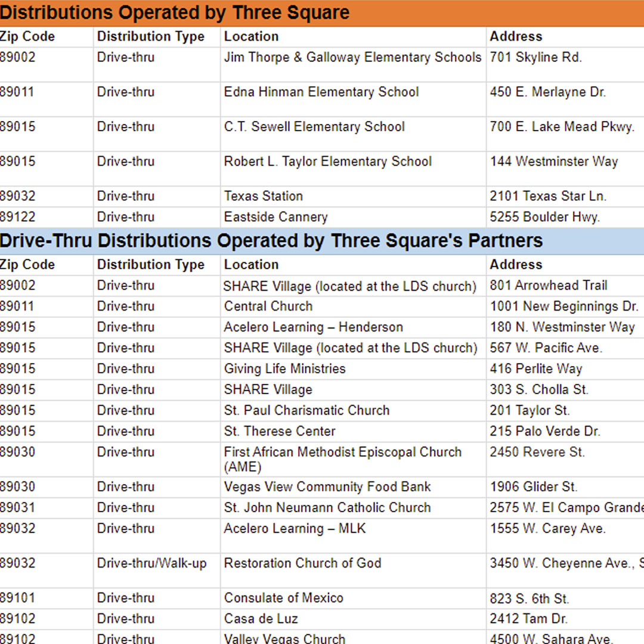Click '215 Palo Verde Dr.' address
The width and height of the screenshot is (644, 644).
click(x=545, y=431)
